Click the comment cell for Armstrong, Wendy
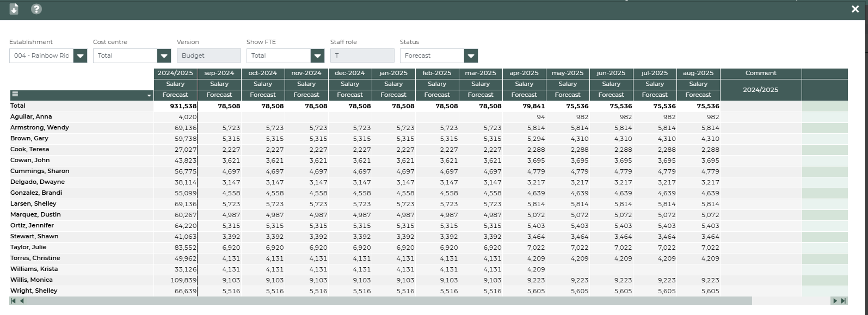Image resolution: width=868 pixels, height=315 pixels. (x=760, y=128)
